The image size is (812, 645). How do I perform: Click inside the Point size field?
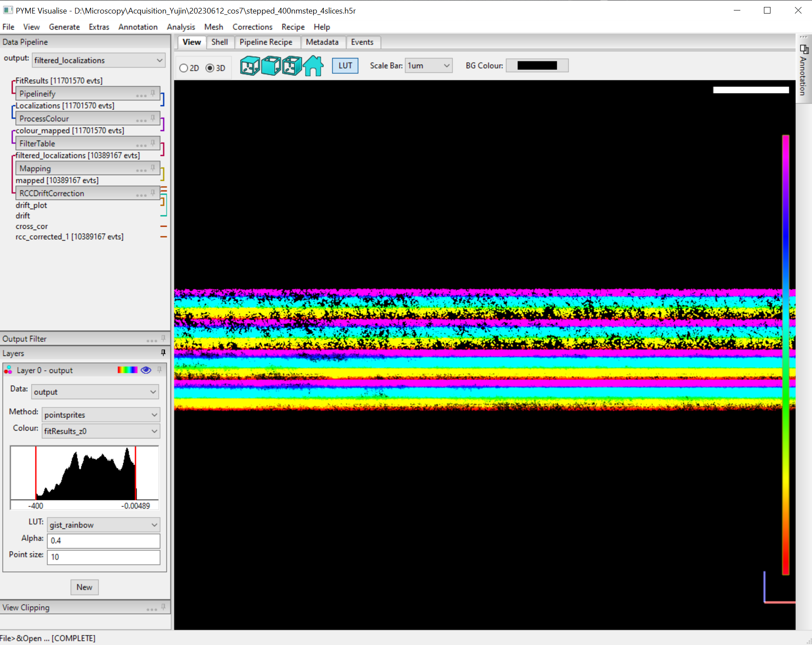pyautogui.click(x=104, y=557)
